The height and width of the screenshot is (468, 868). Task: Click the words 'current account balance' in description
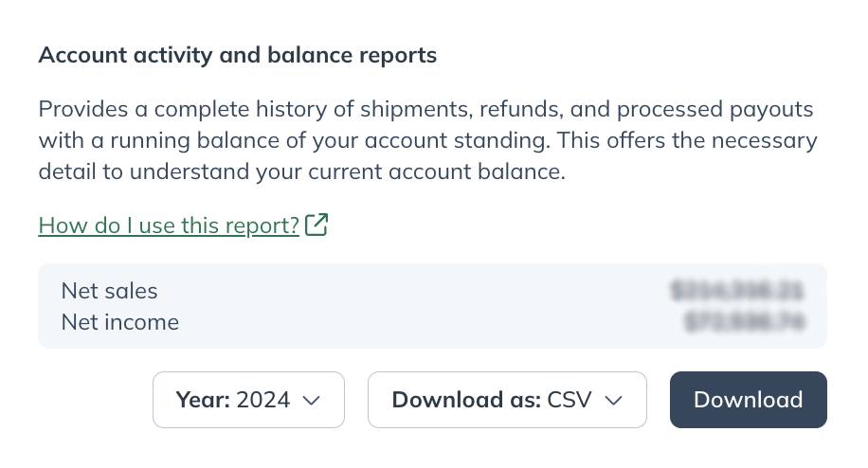tap(436, 171)
